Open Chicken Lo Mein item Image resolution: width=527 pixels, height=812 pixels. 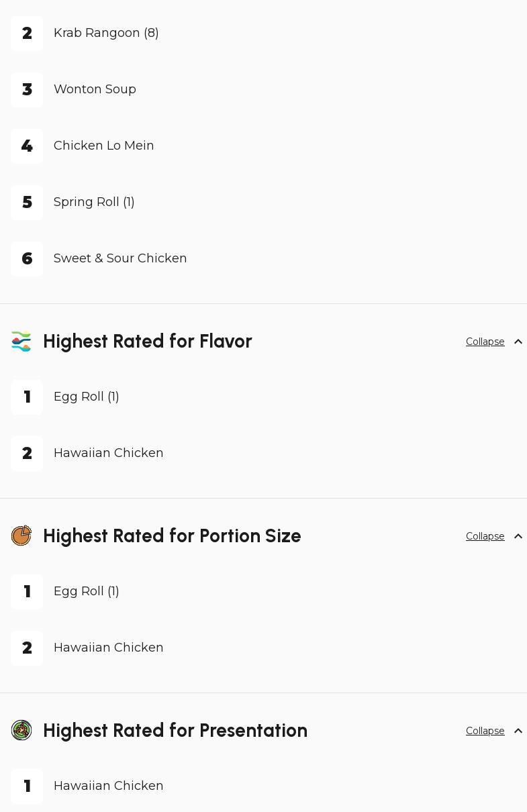tap(103, 146)
